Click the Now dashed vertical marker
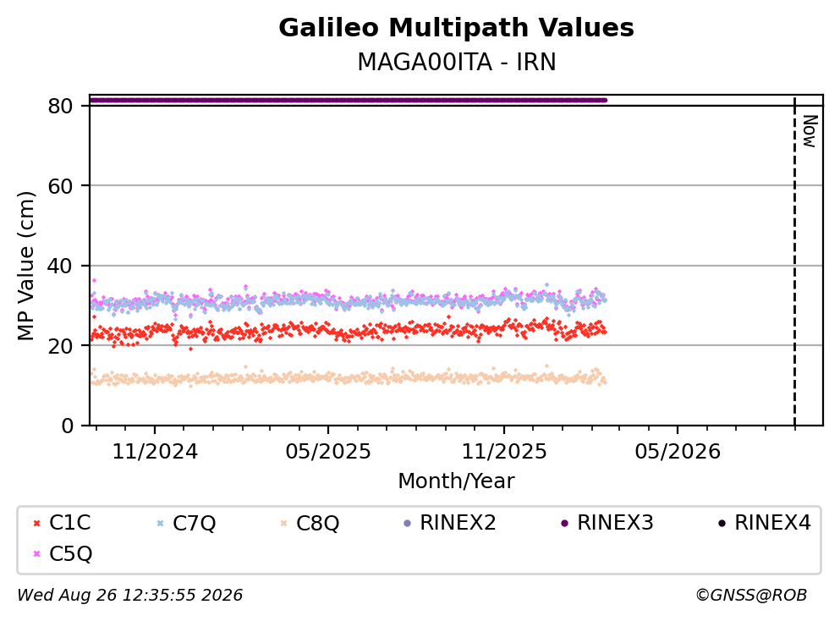 (x=794, y=261)
